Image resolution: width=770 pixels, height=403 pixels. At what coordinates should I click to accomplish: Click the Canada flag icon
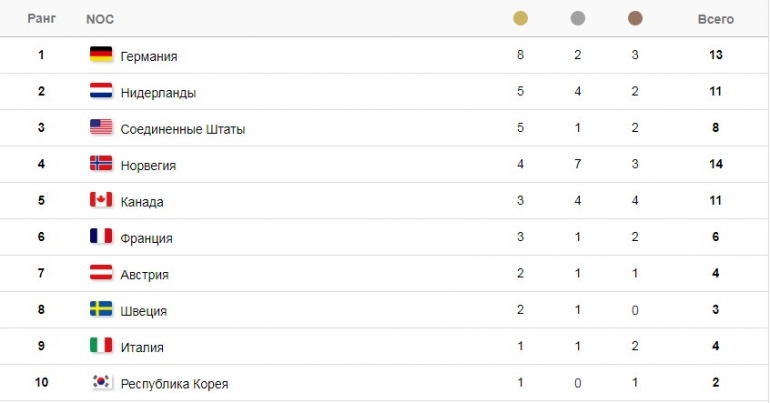pyautogui.click(x=101, y=199)
